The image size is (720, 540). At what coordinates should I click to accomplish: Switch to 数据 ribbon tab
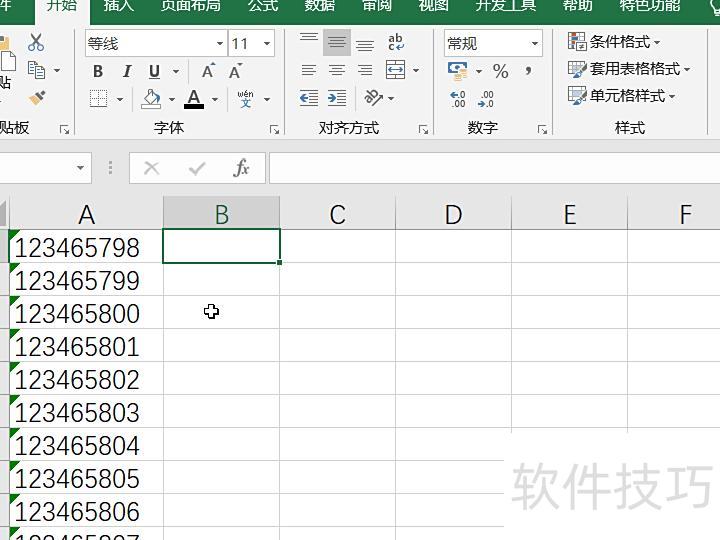pos(320,5)
